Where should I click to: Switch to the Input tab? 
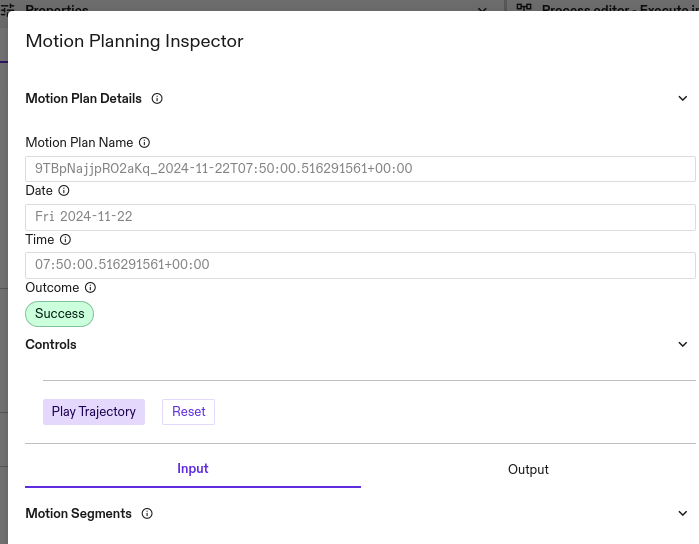tap(193, 469)
